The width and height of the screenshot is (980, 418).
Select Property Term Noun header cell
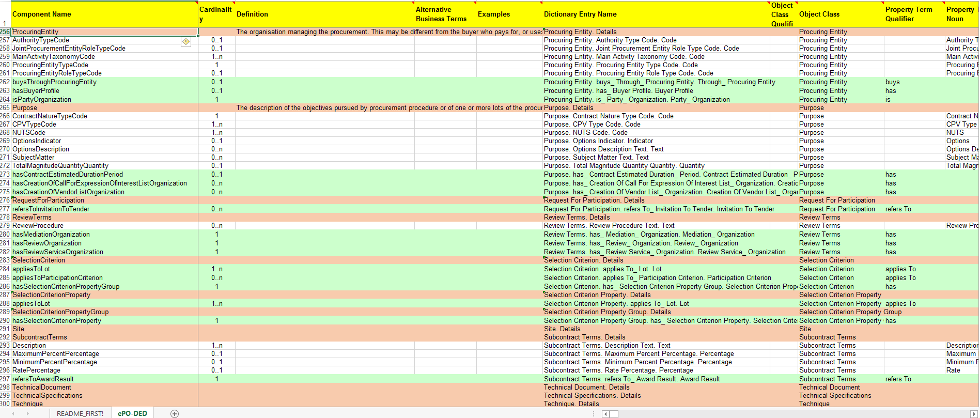[x=962, y=14]
